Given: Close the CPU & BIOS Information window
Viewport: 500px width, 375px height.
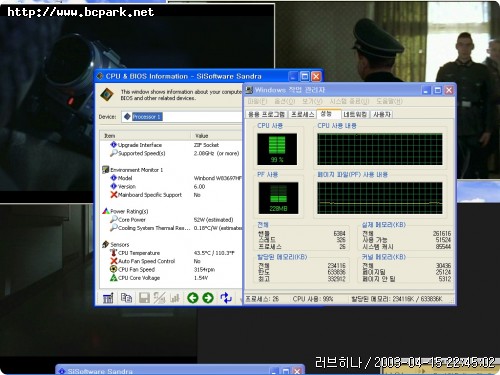Looking at the screenshot, I should click(x=316, y=77).
